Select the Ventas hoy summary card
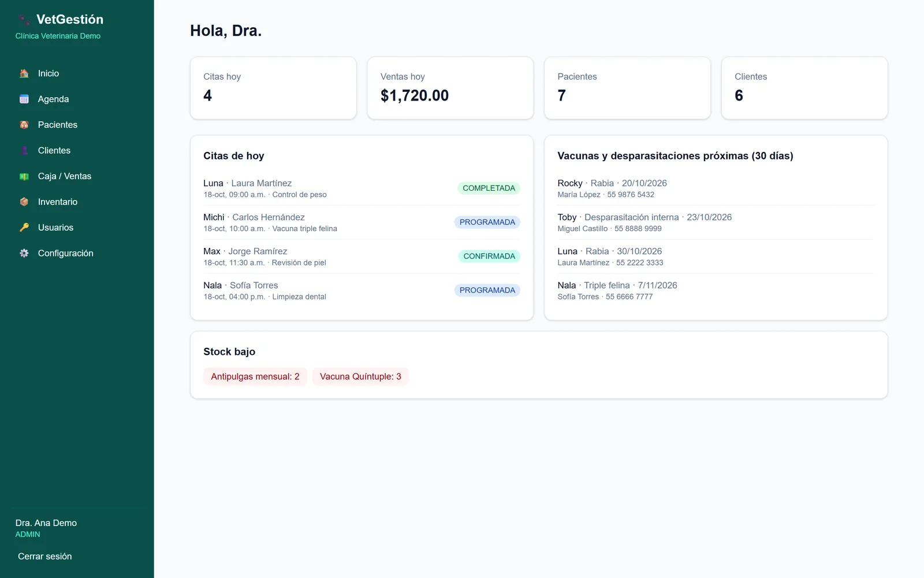This screenshot has height=578, width=924. [x=450, y=88]
